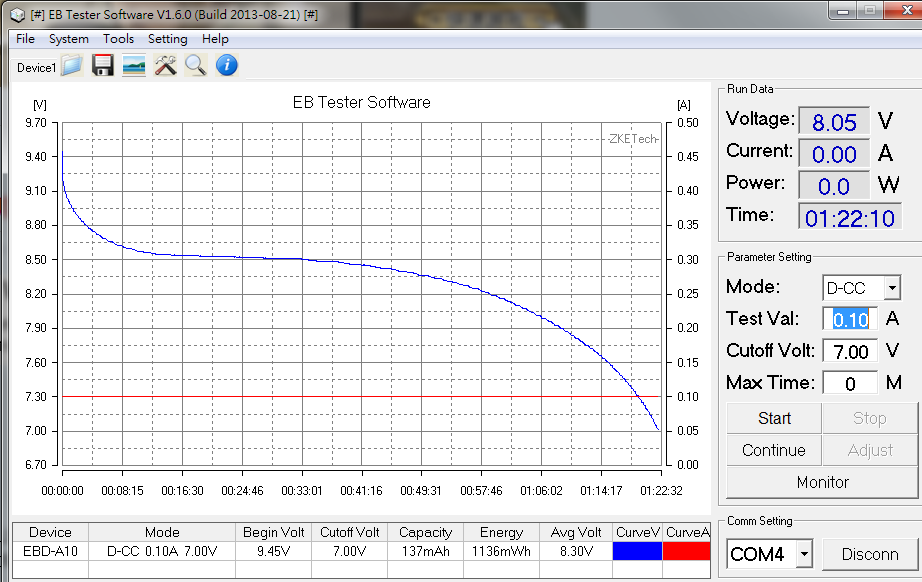Click the red CurveA color swatch
This screenshot has height=582, width=922.
click(687, 550)
